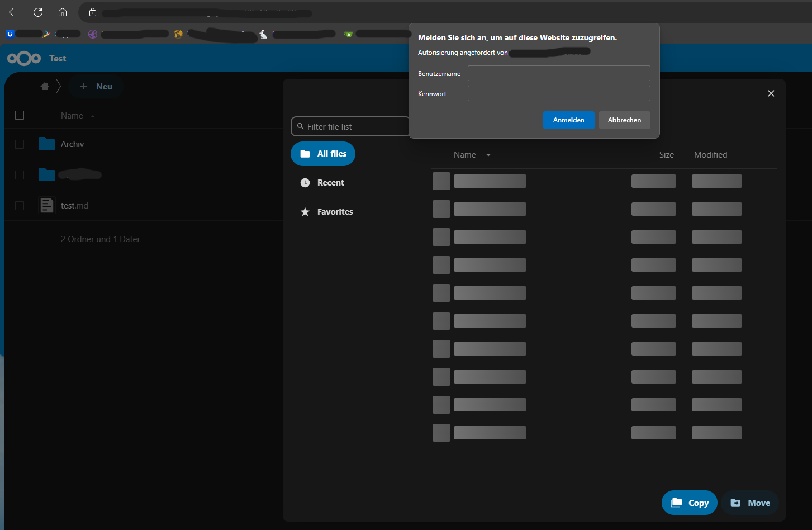Click the Nextcloud logo icon
This screenshot has width=812, height=530.
(x=23, y=59)
